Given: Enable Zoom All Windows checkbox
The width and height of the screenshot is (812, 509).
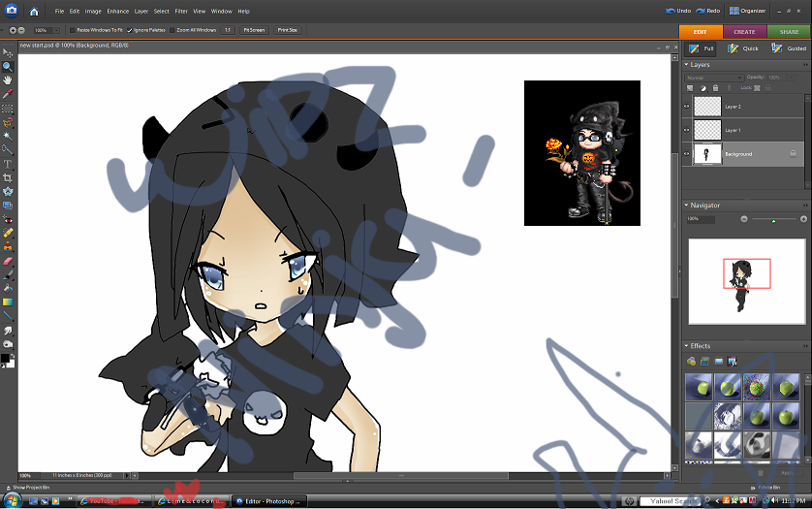Looking at the screenshot, I should pos(172,30).
